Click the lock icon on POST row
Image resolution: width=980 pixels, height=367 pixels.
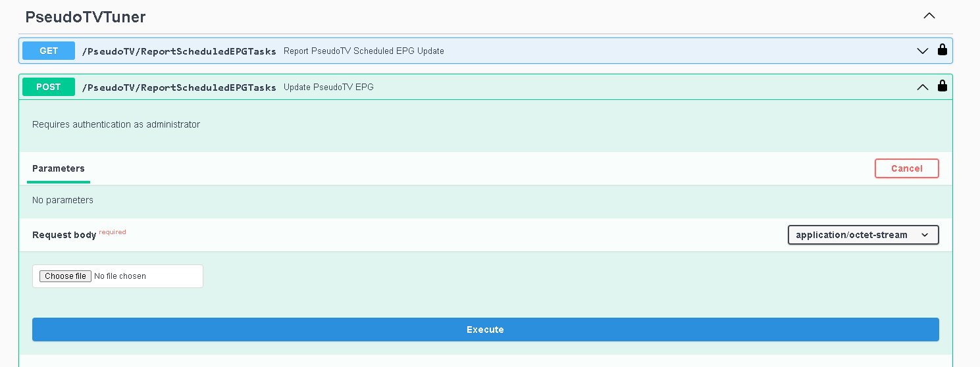click(x=942, y=86)
